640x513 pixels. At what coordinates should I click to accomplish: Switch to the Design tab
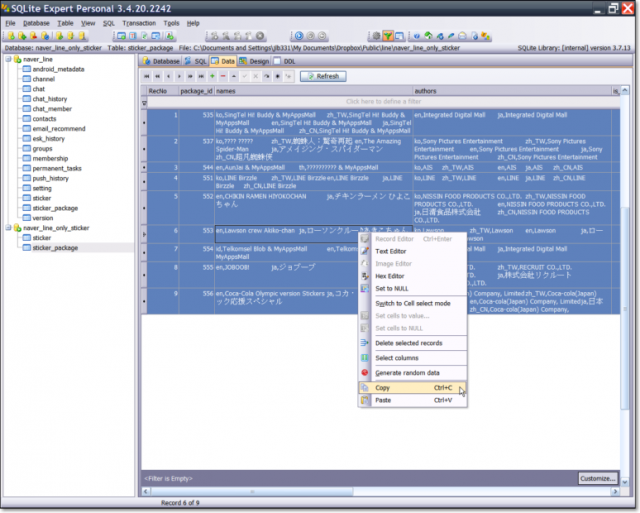(254, 61)
